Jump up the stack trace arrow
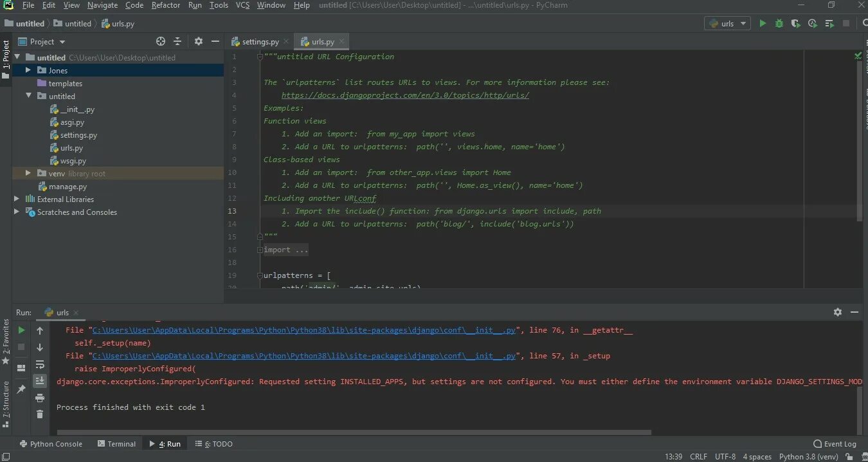This screenshot has width=868, height=462. tap(40, 330)
